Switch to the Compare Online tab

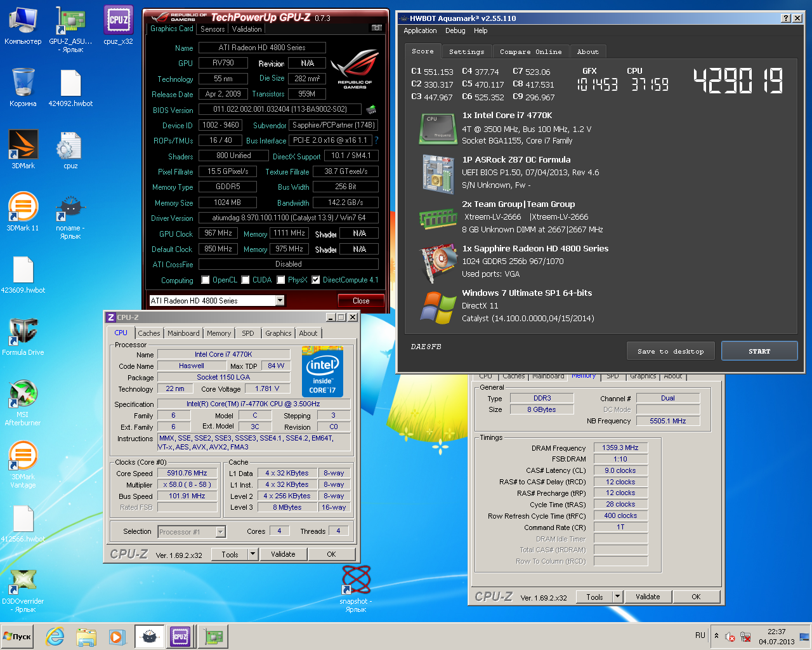click(530, 51)
